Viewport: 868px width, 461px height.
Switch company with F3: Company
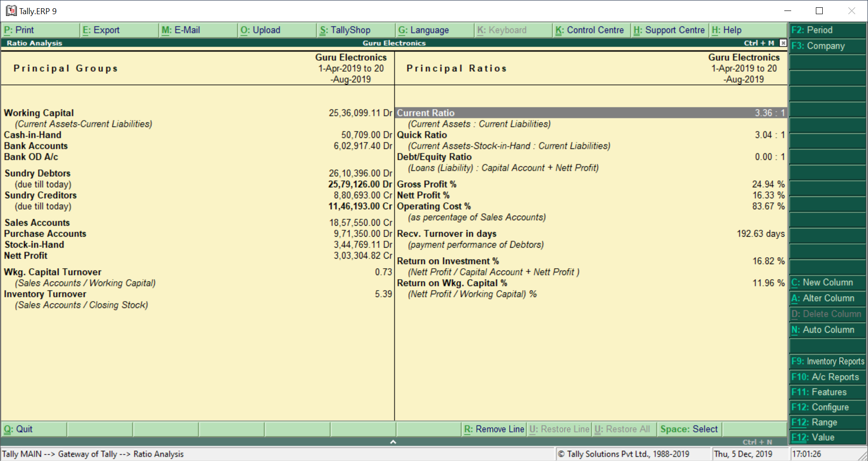click(828, 46)
